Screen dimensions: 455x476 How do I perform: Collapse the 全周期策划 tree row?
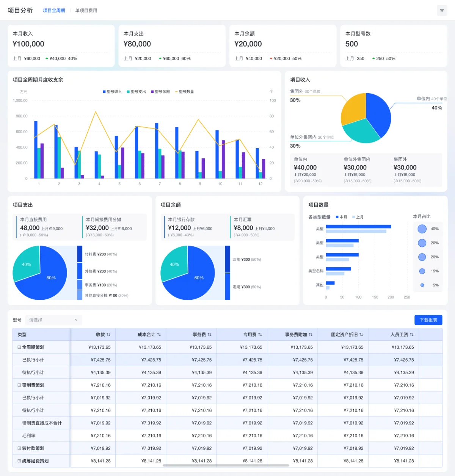pyautogui.click(x=19, y=347)
